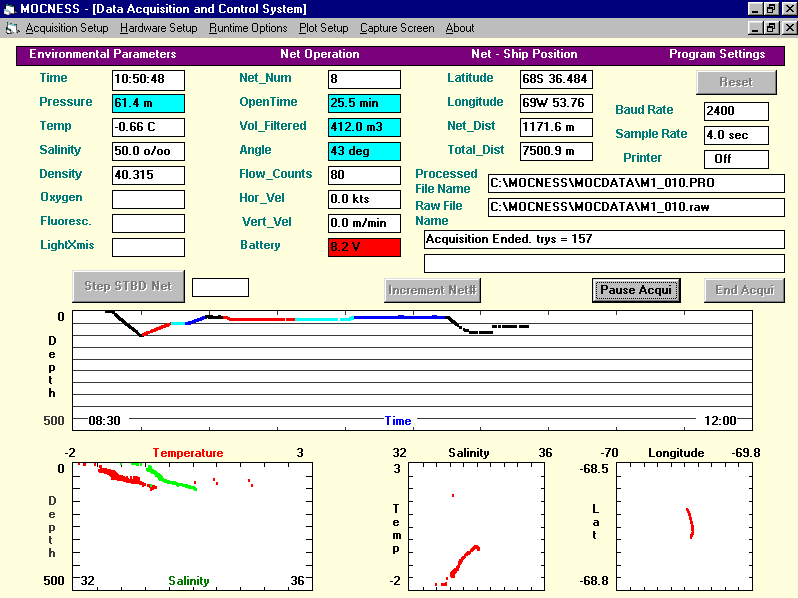Screen dimensions: 798x598
Task: Click the Angle field showing 43 deg
Action: [x=364, y=151]
